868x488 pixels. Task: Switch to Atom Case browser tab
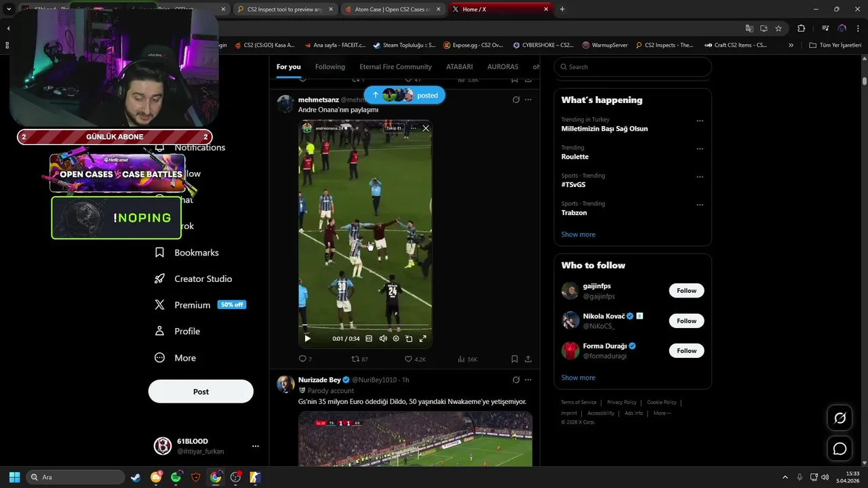coord(392,9)
